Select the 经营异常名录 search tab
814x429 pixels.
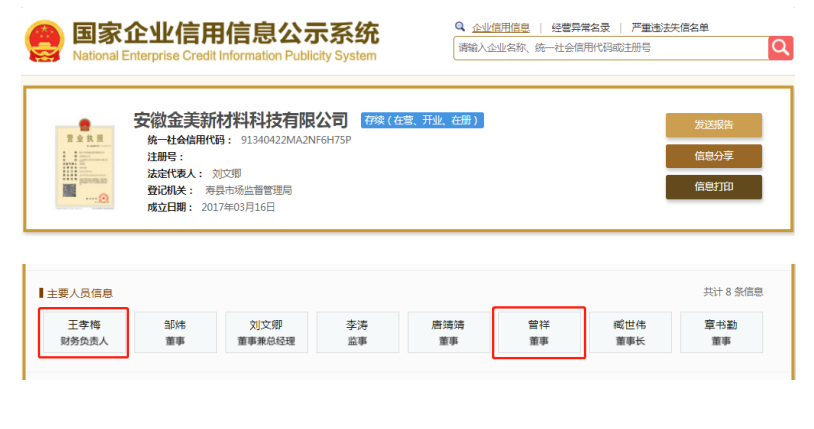click(x=580, y=28)
